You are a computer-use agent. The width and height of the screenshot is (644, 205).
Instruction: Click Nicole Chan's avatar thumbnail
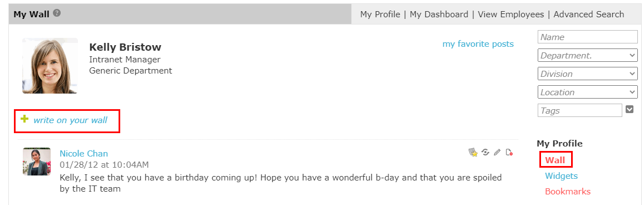(x=37, y=162)
